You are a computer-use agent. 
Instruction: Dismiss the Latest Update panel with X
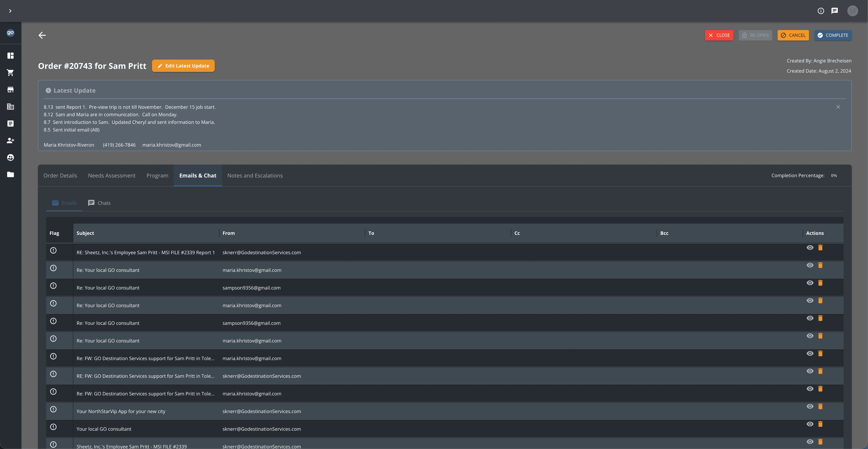[x=838, y=107]
